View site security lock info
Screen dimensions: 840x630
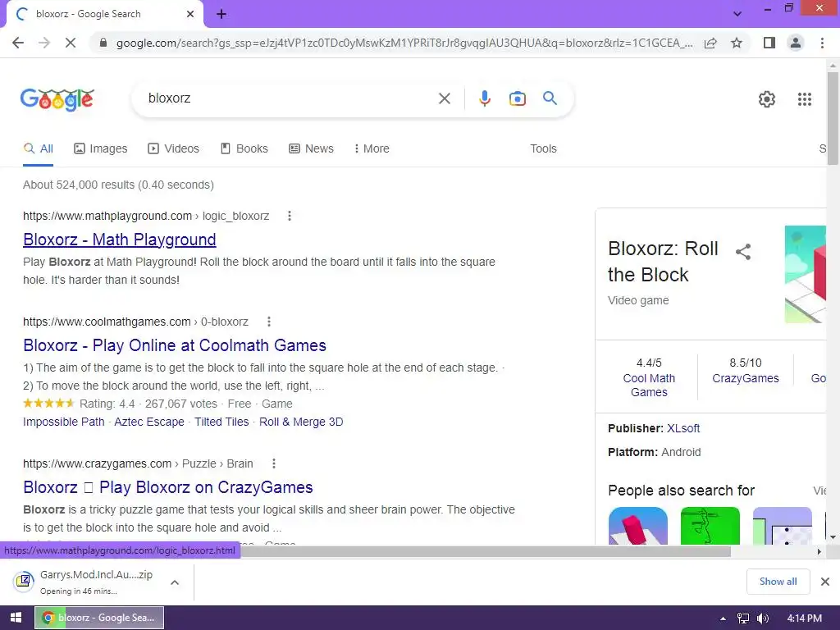[103, 43]
